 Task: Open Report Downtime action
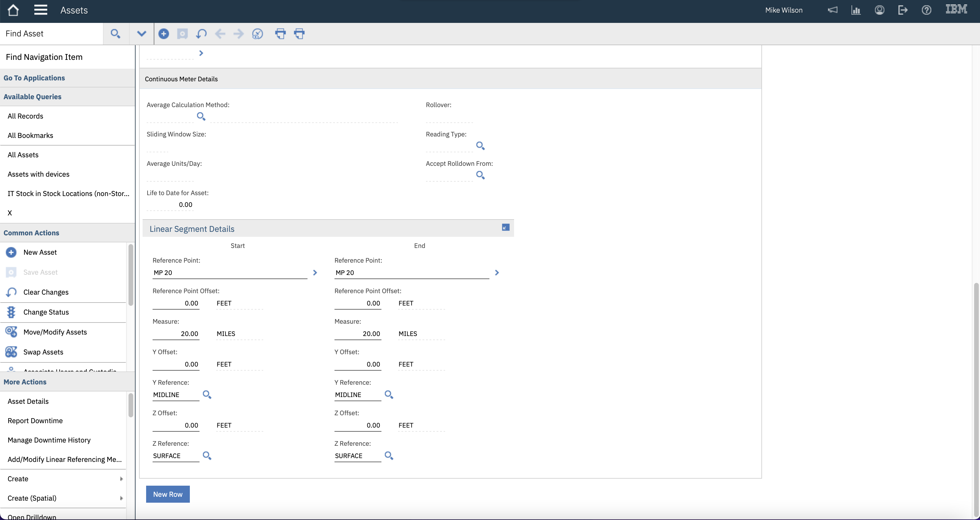pyautogui.click(x=35, y=421)
